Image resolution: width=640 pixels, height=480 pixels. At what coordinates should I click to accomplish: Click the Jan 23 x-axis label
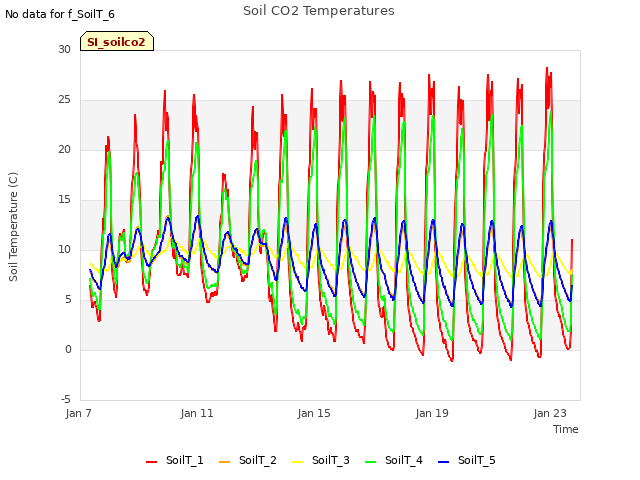point(550,413)
